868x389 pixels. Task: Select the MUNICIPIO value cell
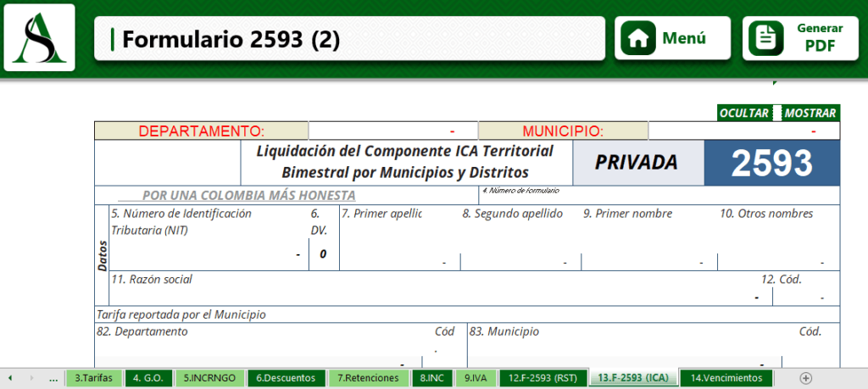click(743, 131)
